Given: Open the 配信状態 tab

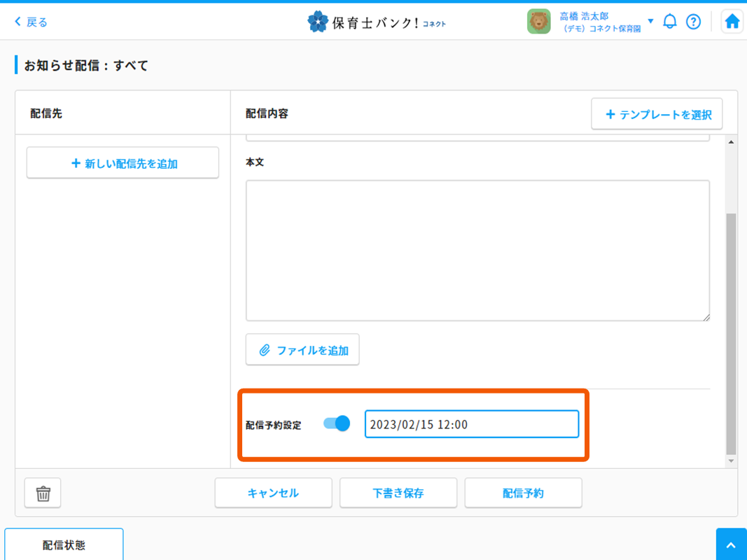Looking at the screenshot, I should point(64,545).
